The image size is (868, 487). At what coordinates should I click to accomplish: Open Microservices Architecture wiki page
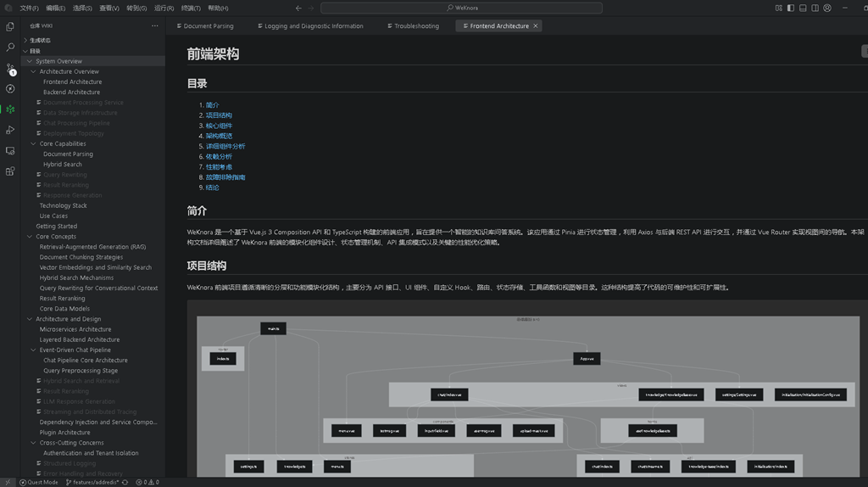[x=75, y=330]
